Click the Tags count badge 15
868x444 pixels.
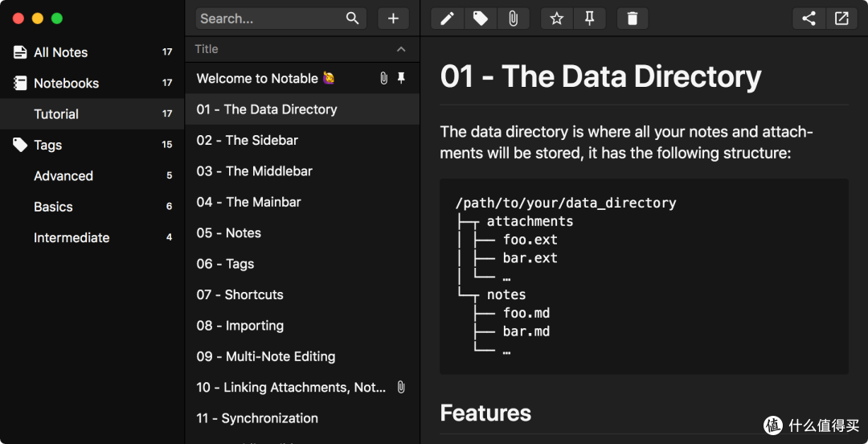167,145
